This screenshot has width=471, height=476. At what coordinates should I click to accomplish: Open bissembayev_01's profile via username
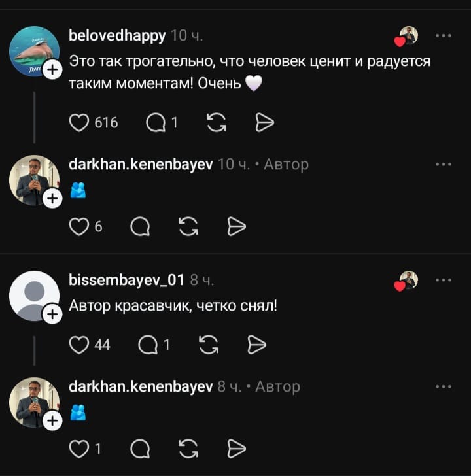pyautogui.click(x=126, y=280)
